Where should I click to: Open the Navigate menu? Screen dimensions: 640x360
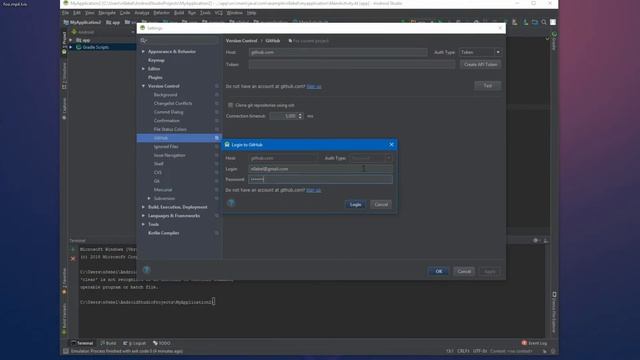pos(107,13)
